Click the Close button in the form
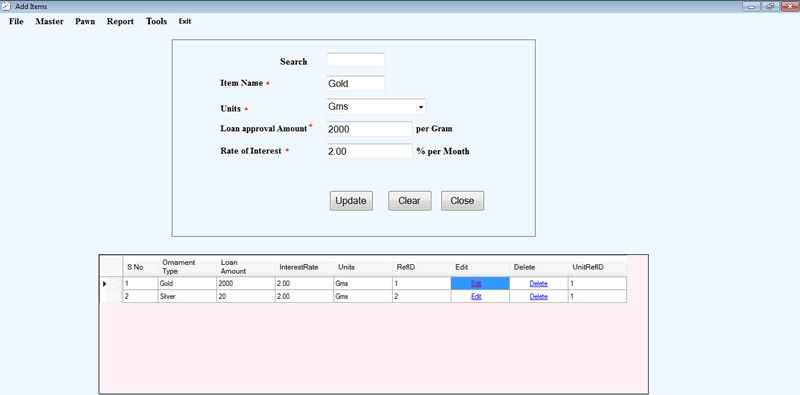Screen dimensions: 800x395 (462, 201)
